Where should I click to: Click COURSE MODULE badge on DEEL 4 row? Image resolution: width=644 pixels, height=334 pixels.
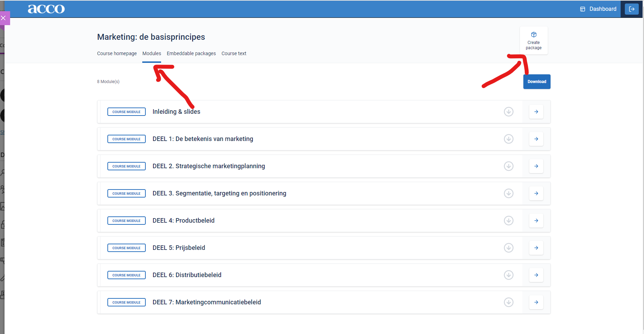[x=126, y=221]
